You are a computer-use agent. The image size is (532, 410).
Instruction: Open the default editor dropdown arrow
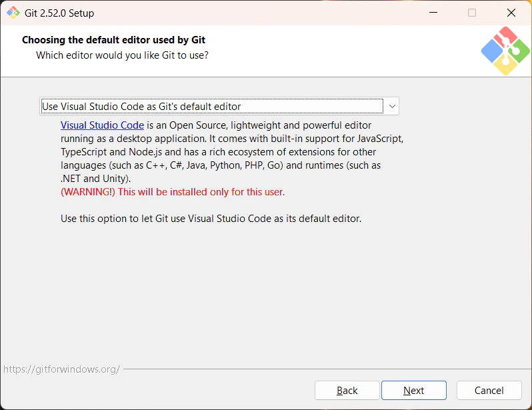coord(392,106)
